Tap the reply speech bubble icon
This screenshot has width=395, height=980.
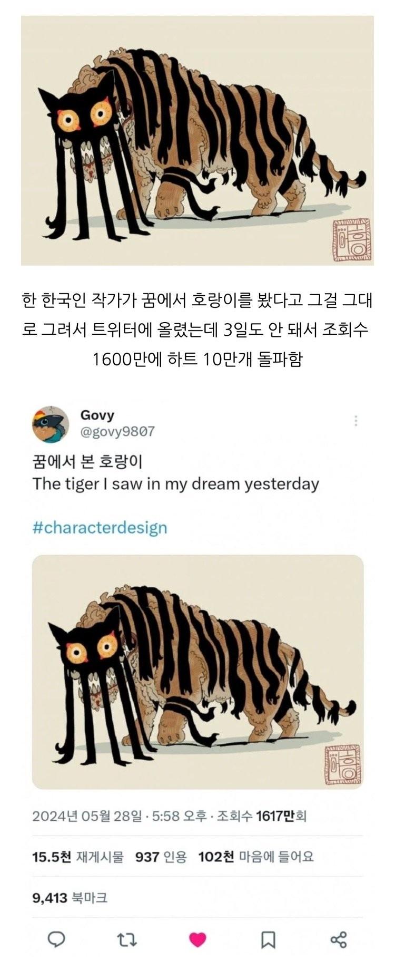(56, 939)
